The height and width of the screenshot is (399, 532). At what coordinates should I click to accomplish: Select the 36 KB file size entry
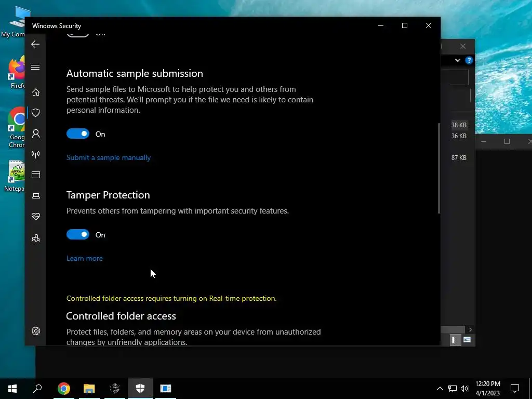pos(459,136)
